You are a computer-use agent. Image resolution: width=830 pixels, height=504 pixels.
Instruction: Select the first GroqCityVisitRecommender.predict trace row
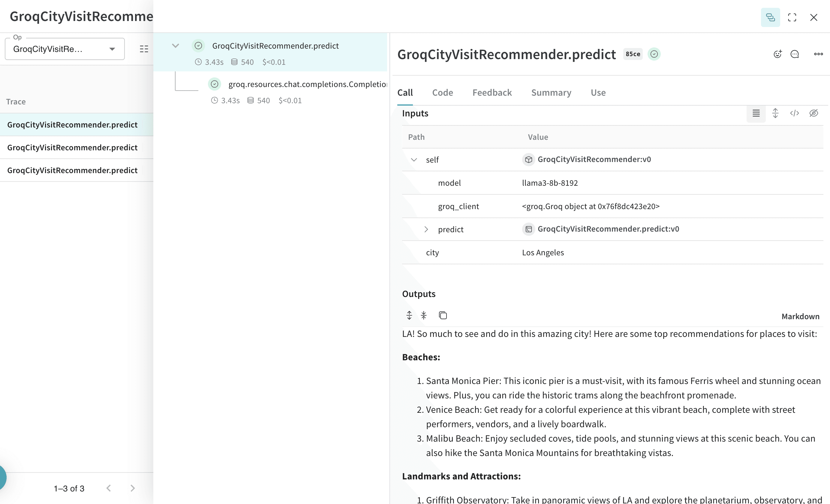point(77,124)
